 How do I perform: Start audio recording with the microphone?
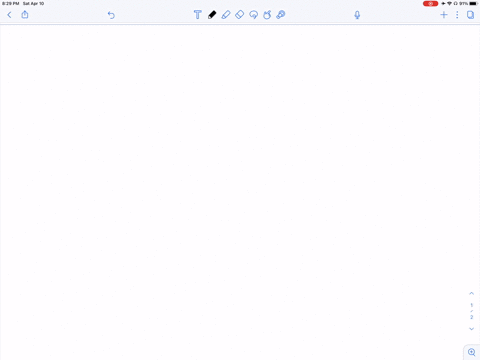[x=357, y=15]
